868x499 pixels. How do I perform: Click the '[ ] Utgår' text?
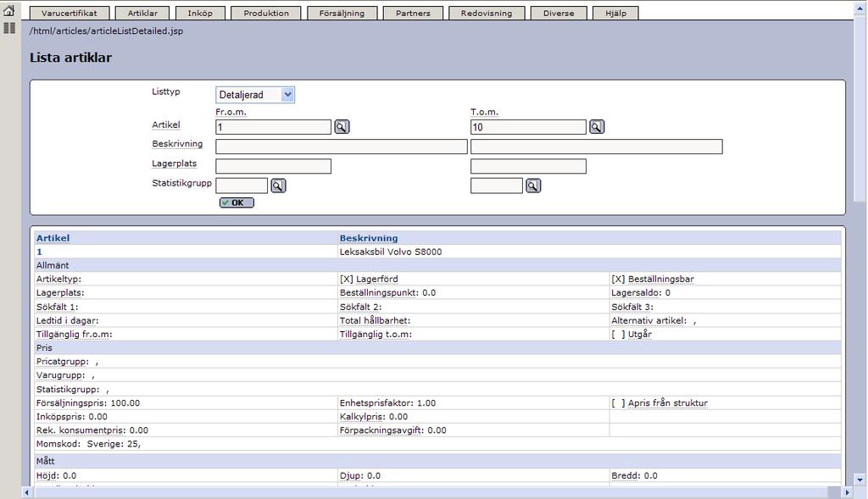(x=631, y=334)
